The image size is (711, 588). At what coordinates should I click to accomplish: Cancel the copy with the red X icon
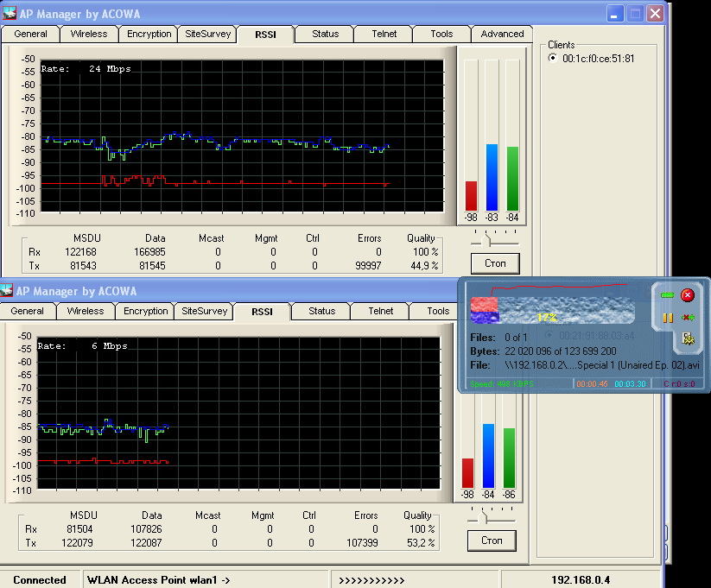click(688, 295)
